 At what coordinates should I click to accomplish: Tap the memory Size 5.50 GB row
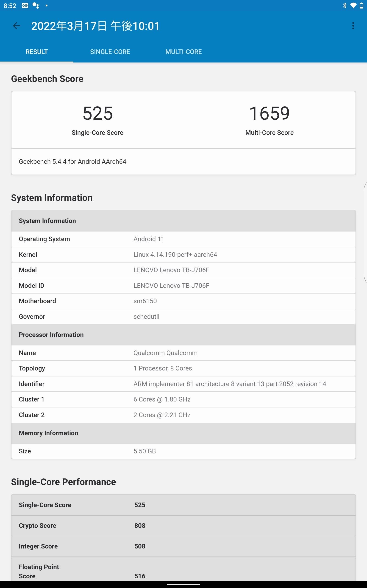coord(183,451)
